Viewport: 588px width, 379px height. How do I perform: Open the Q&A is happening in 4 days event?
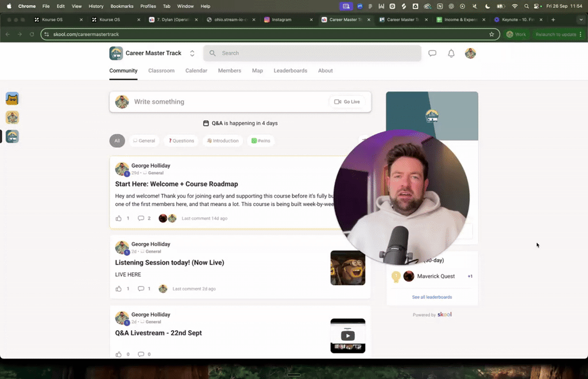pyautogui.click(x=241, y=123)
